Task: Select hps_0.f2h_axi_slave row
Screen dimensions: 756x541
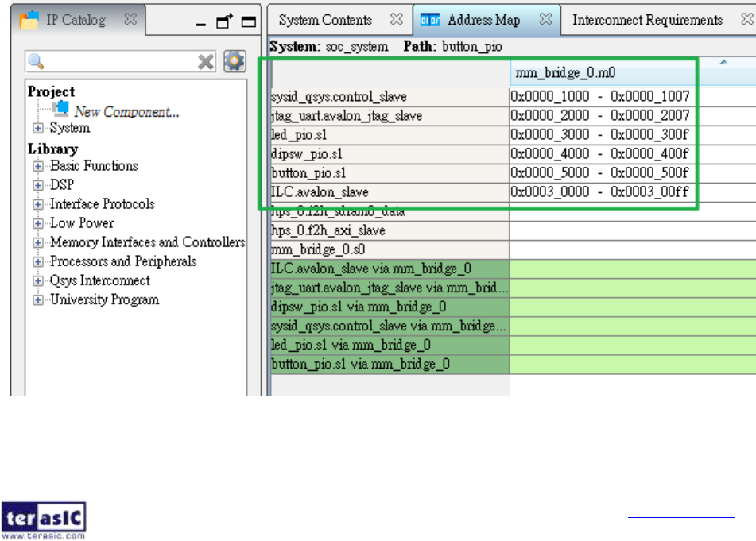Action: tap(390, 230)
